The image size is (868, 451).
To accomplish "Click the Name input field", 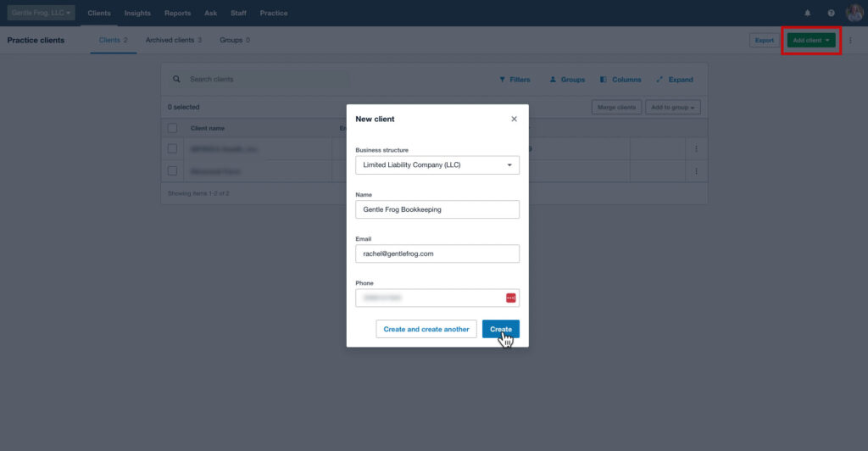I will (437, 209).
